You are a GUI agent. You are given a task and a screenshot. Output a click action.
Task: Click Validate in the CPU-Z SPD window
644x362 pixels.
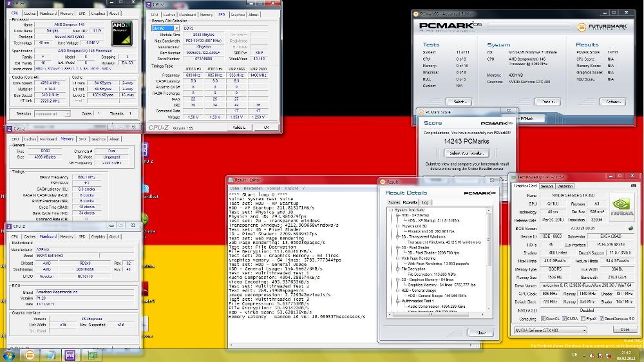[239, 128]
